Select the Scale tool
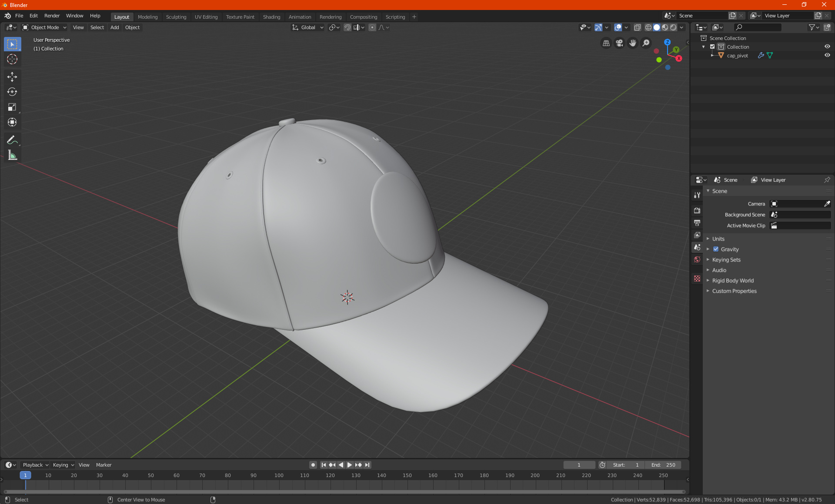The height and width of the screenshot is (504, 835). [12, 107]
